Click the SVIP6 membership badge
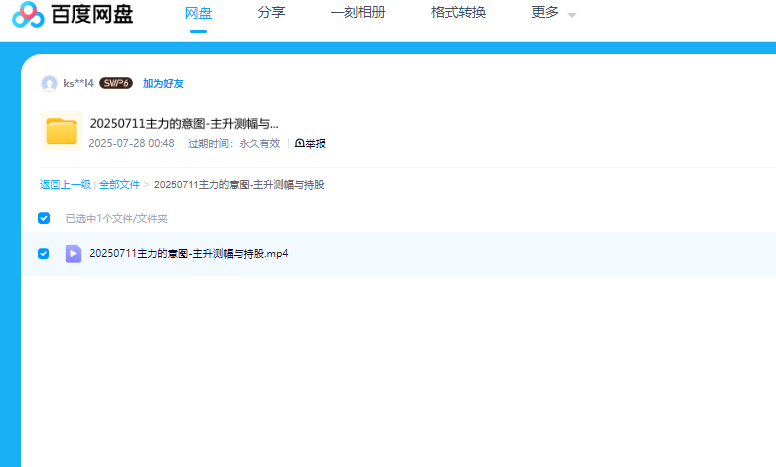Screen dimensions: 776x467 point(116,83)
